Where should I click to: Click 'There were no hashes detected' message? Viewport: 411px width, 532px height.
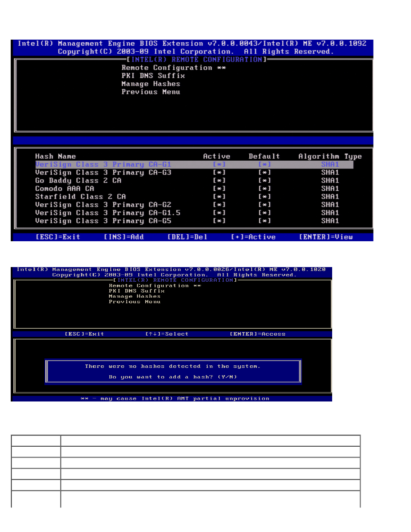173,367
